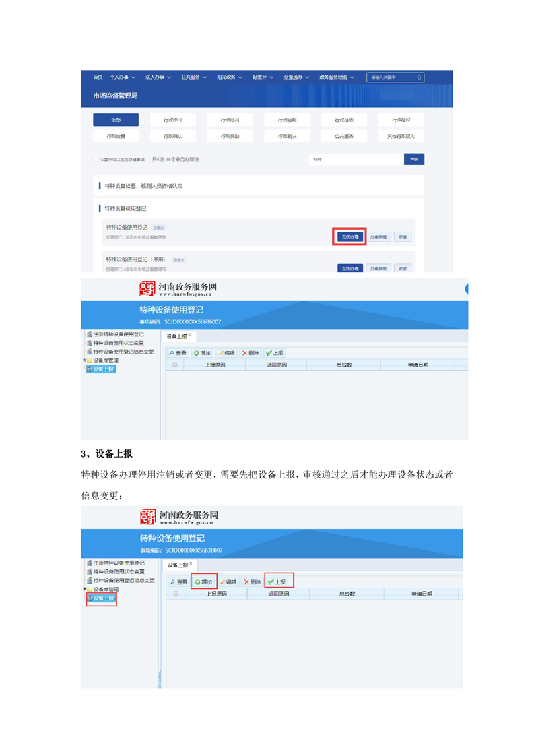Click green check 上报 icon in screenshot below heading 3、设备上报

[271, 582]
